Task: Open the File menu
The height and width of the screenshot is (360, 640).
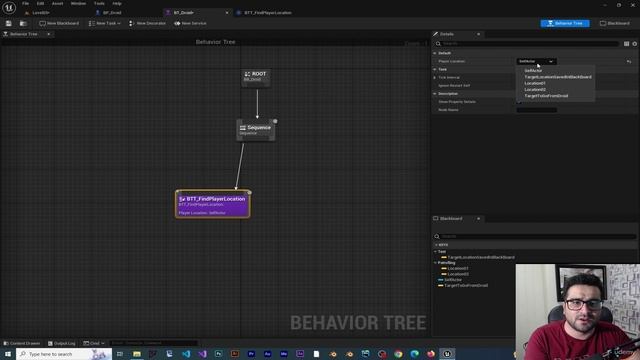Action: (25, 3)
